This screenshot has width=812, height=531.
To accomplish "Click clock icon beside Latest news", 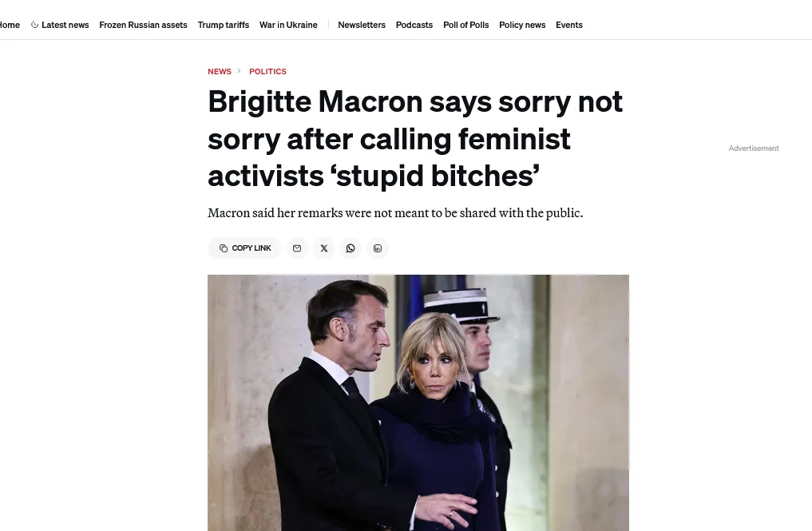I will 34,25.
